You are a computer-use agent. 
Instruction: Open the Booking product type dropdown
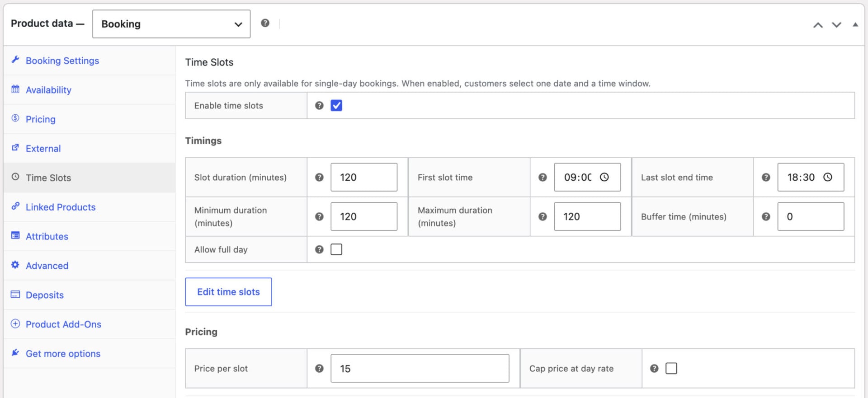(171, 24)
